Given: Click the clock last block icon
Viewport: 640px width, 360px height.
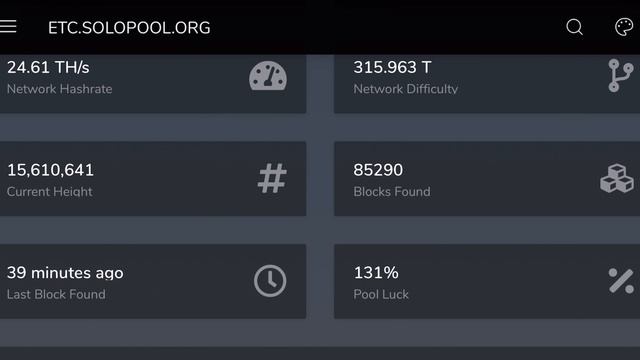Looking at the screenshot, I should 270,281.
